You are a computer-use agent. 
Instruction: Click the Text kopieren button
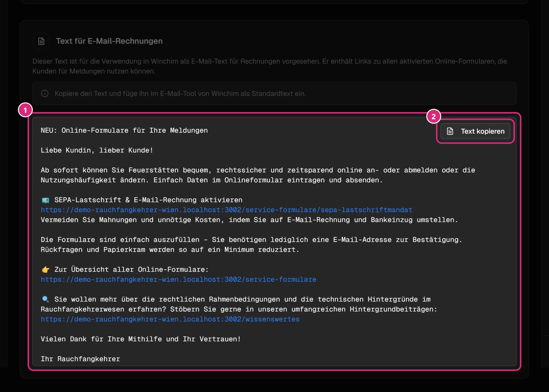475,131
